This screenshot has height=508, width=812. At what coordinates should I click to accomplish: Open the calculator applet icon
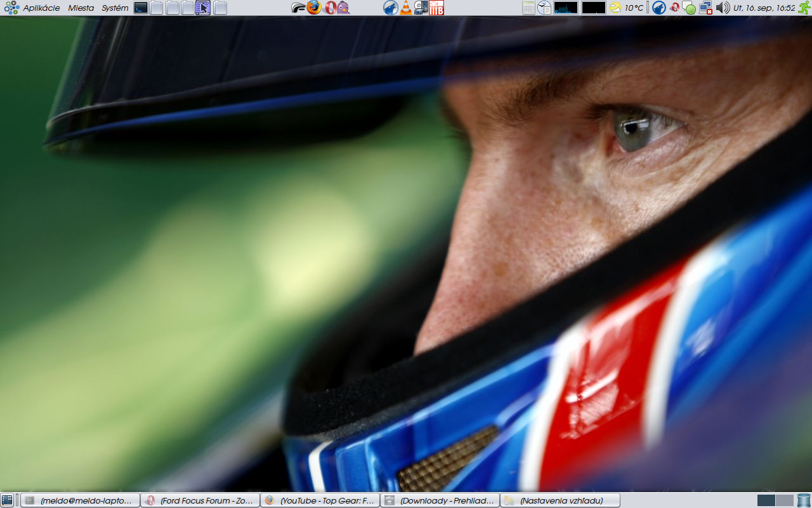[x=528, y=8]
